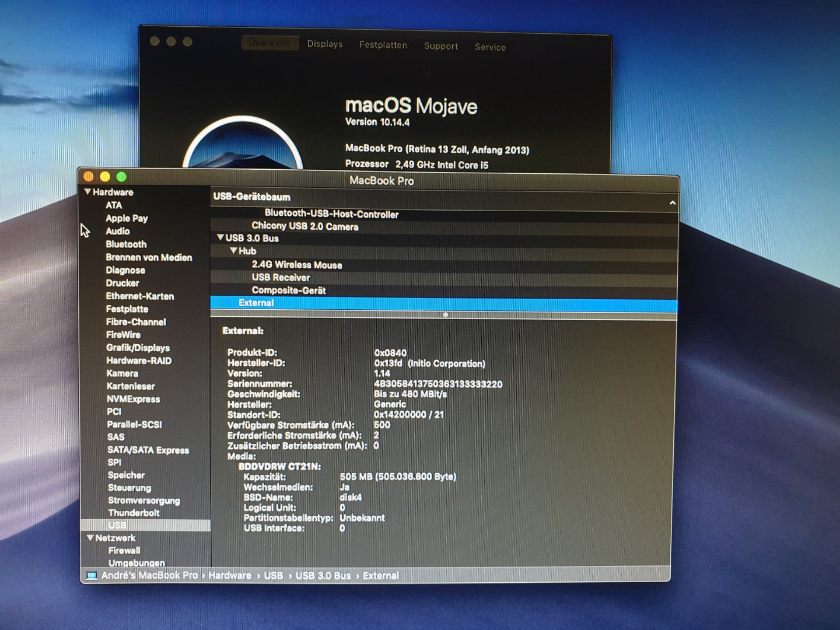Click USB 3.0 Bus in path bar
The image size is (840, 630).
pos(323,576)
